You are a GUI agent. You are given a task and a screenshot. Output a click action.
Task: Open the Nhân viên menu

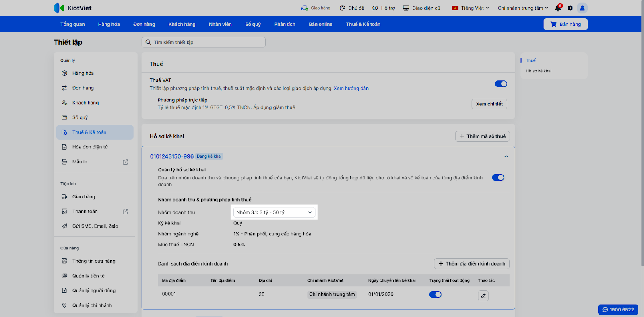click(x=220, y=24)
